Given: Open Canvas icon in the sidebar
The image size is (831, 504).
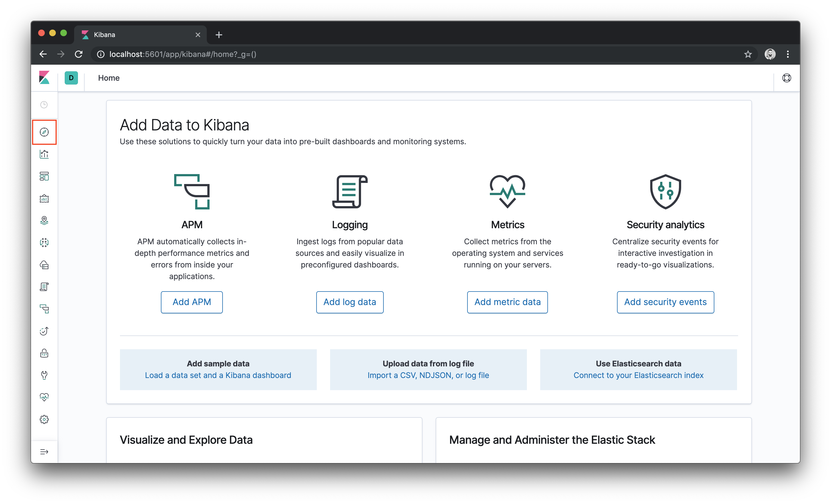Looking at the screenshot, I should pyautogui.click(x=44, y=199).
